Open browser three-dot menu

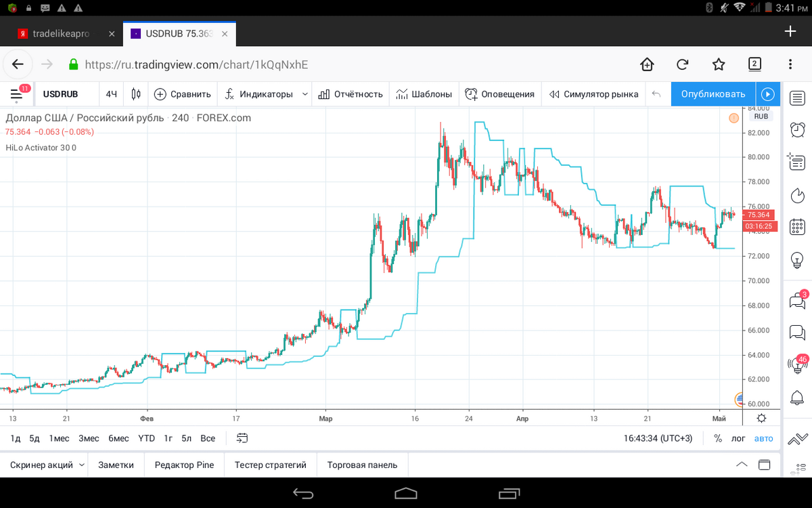(x=790, y=64)
